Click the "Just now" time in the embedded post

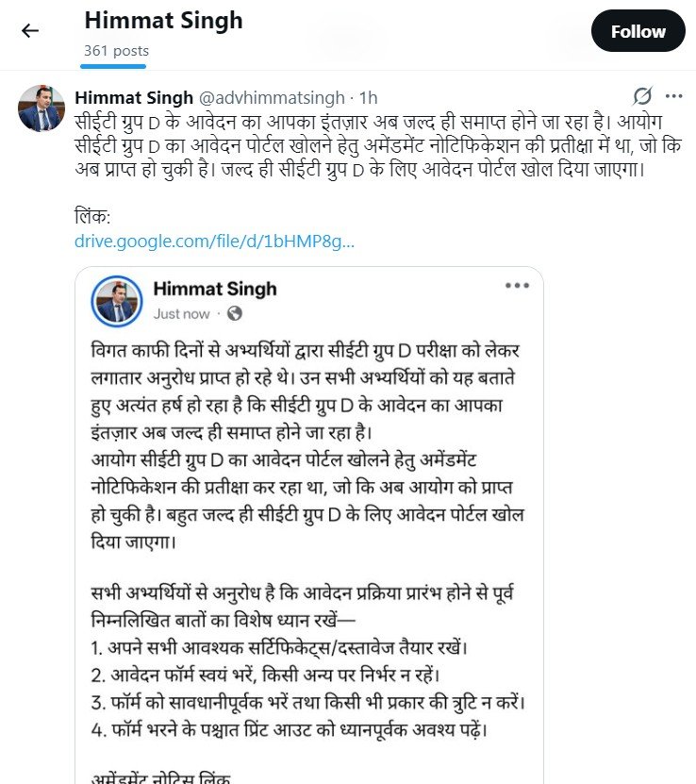click(x=182, y=313)
